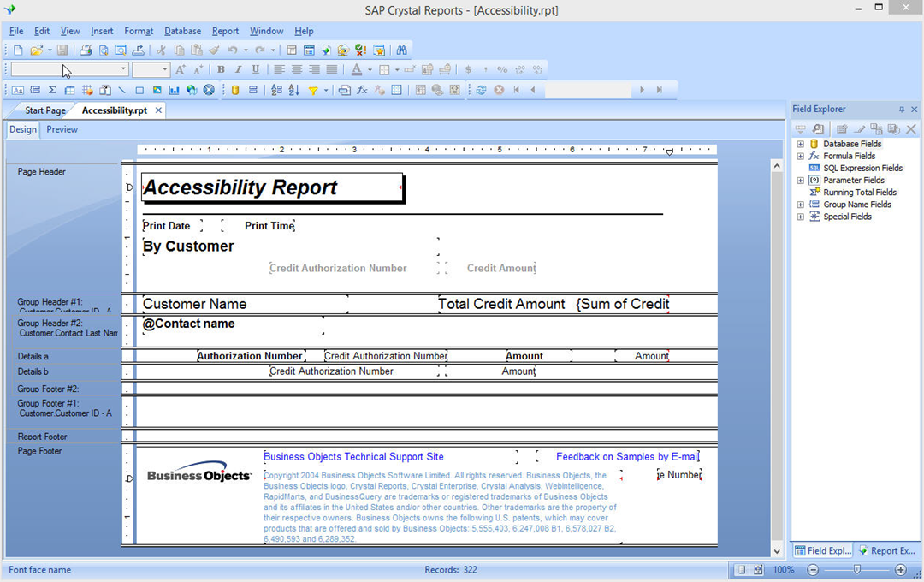Select the Insert Box tool
The height and width of the screenshot is (582, 924).
pos(139,90)
